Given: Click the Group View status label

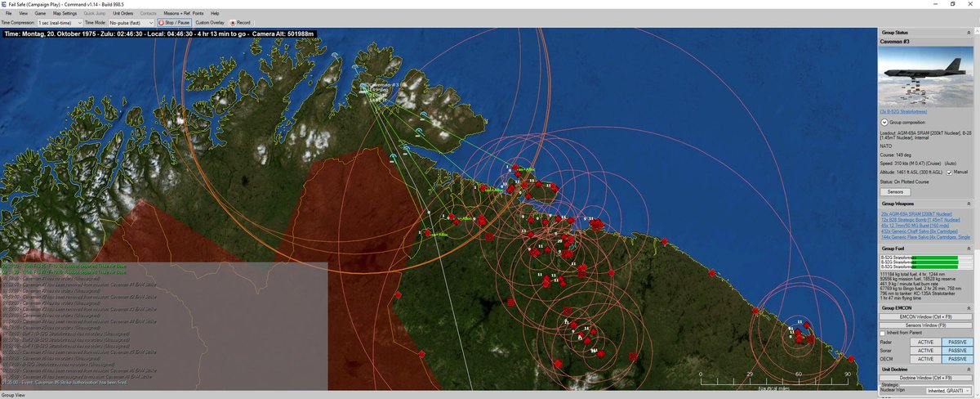Looking at the screenshot, I should 13,395.
